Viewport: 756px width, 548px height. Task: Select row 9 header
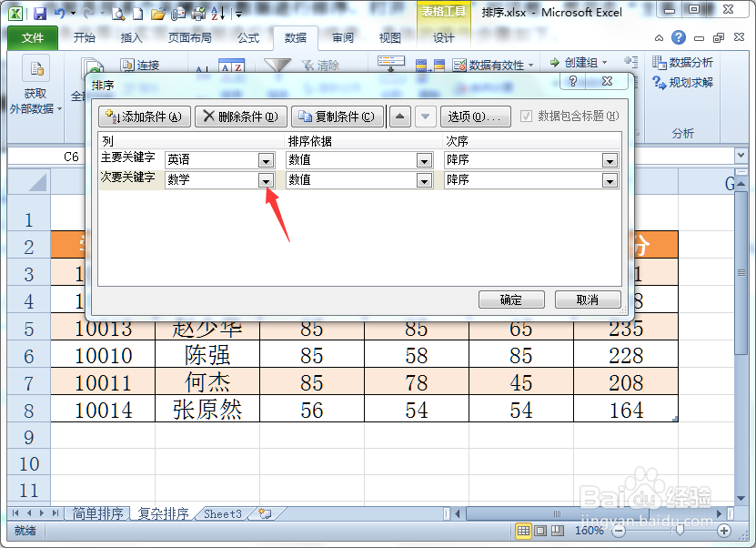[x=29, y=437]
